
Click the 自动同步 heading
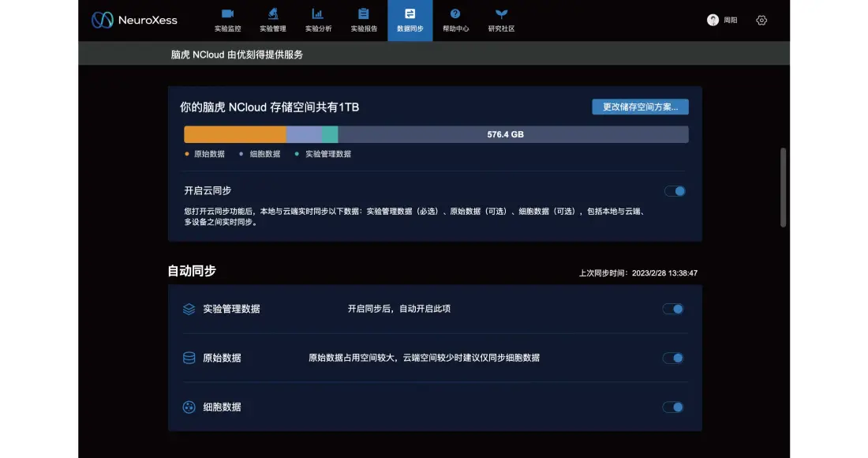[x=192, y=271]
